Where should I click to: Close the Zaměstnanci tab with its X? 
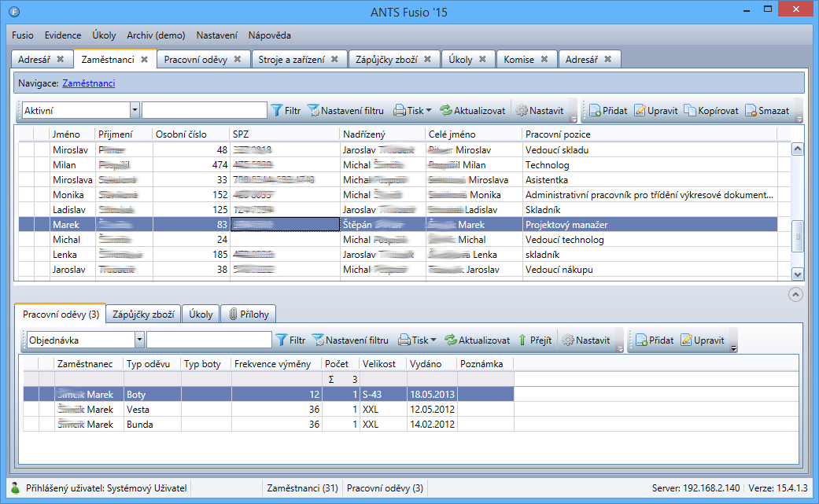(x=145, y=60)
